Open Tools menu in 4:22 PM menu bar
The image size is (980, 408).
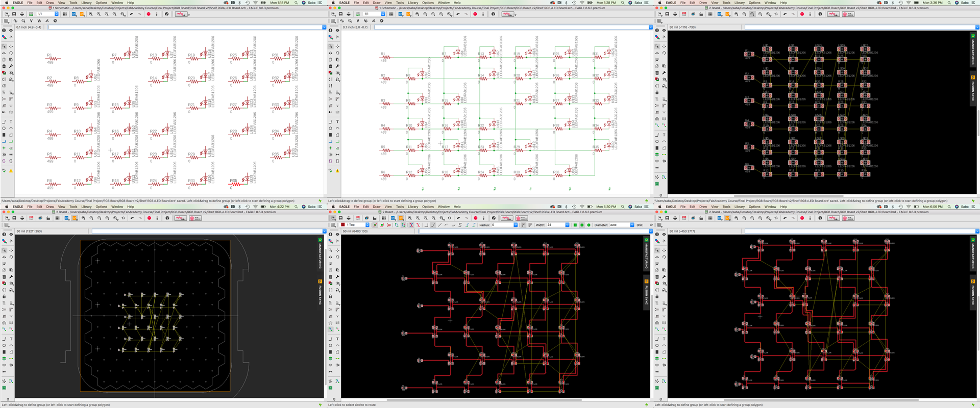[x=73, y=207]
